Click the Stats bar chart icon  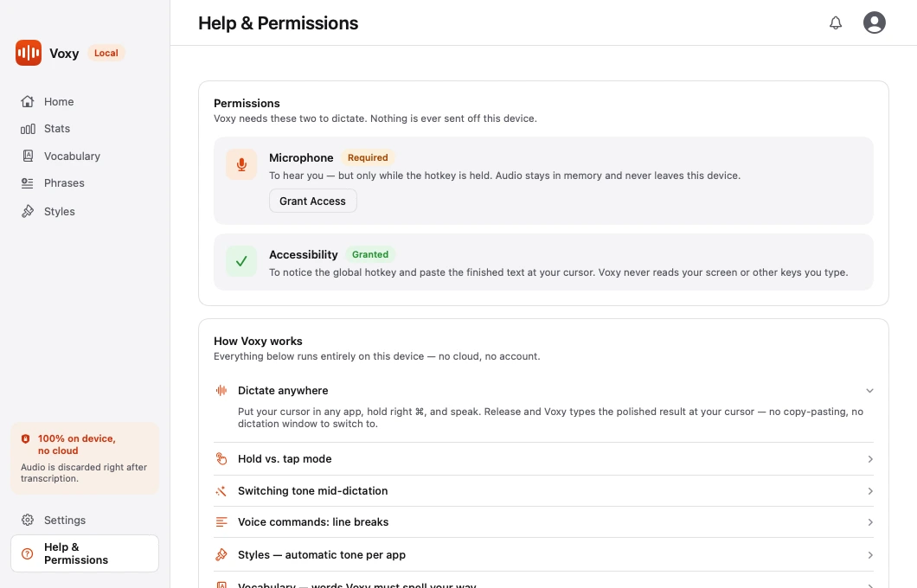pyautogui.click(x=28, y=129)
